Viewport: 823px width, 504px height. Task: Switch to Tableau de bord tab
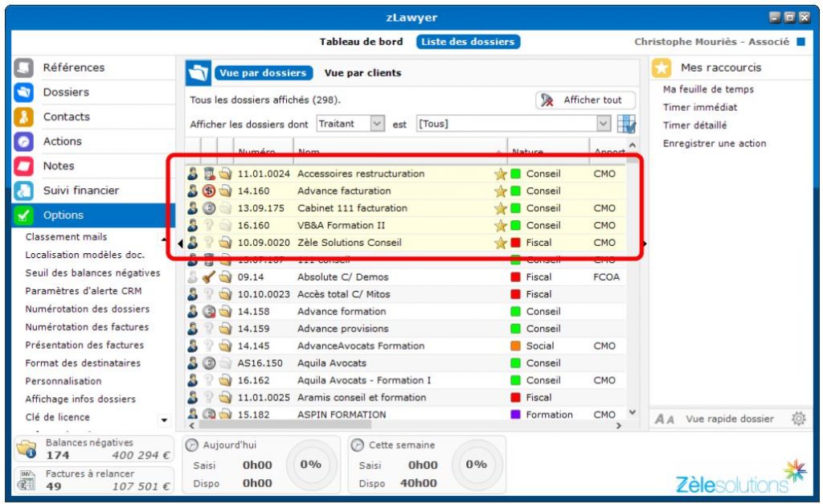coord(361,42)
